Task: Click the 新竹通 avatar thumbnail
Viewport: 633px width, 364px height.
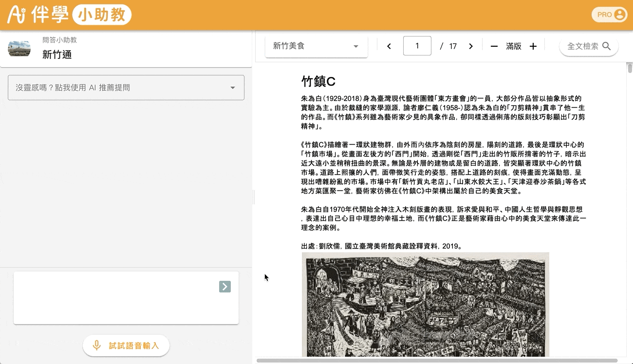Action: pyautogui.click(x=19, y=49)
